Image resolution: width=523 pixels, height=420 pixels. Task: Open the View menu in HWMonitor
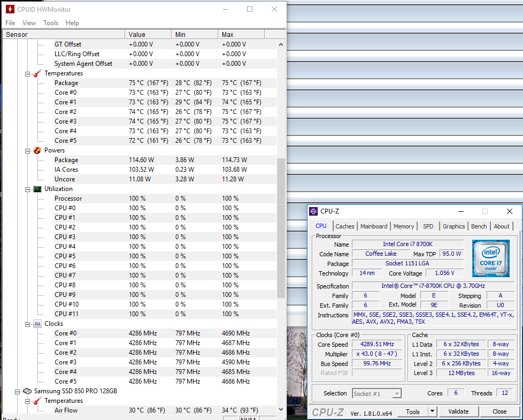coord(29,22)
